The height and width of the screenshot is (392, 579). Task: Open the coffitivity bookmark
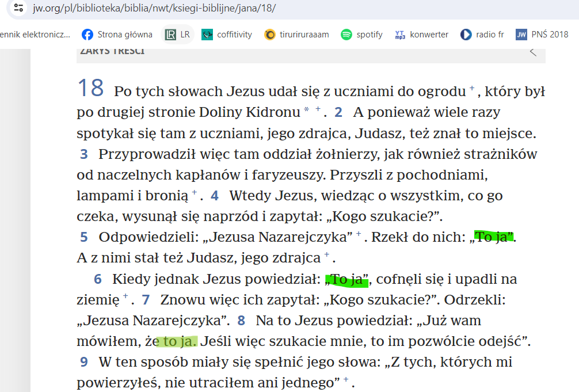click(227, 35)
